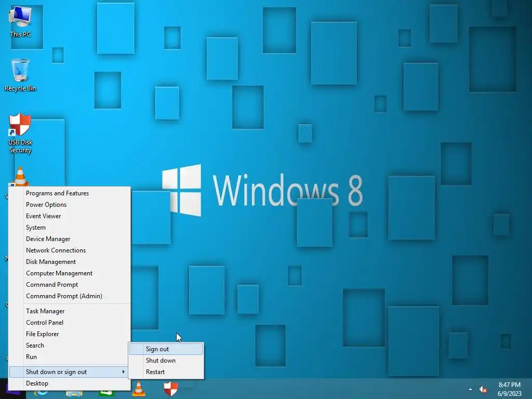
Task: Click the muted speaker volume tray icon
Action: coord(483,390)
